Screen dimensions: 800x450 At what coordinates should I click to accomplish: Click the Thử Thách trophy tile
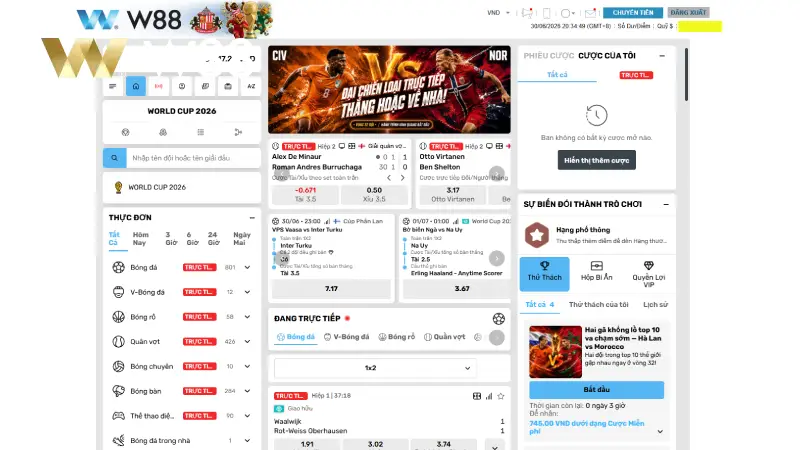pos(544,274)
